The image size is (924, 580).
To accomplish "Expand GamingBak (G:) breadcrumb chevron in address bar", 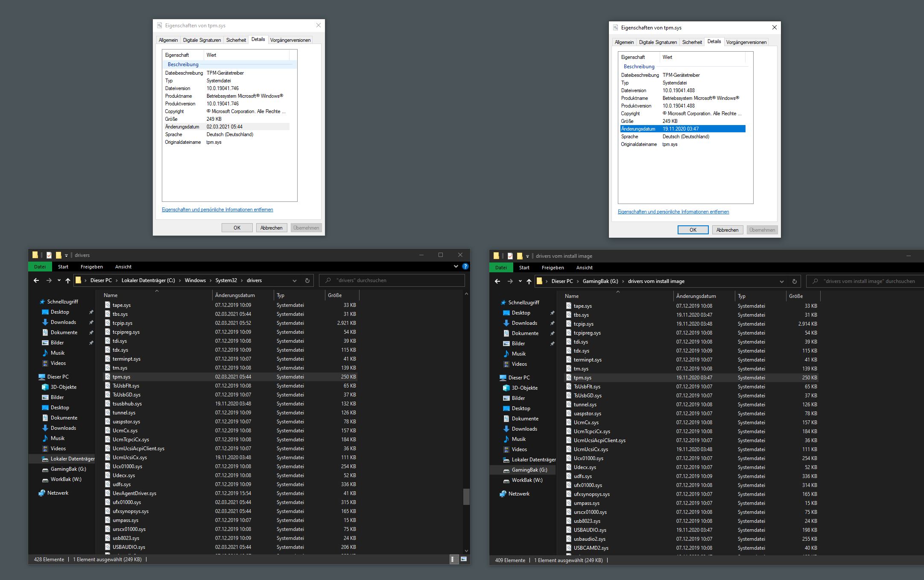I will (623, 281).
